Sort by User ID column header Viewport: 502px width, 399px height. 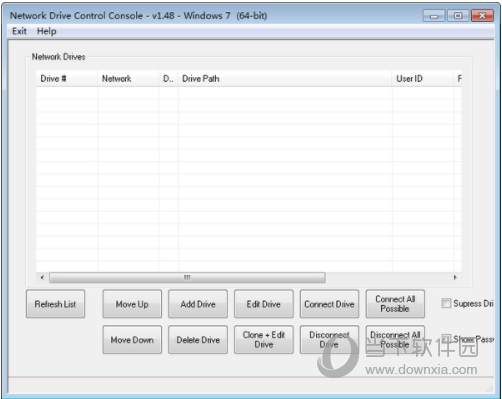tap(423, 79)
